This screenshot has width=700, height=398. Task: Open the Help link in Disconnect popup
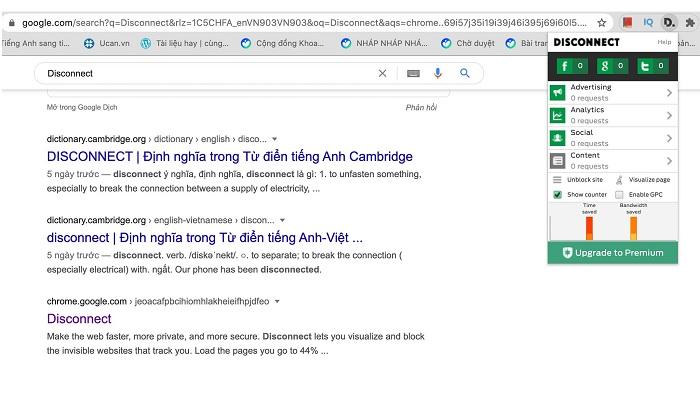664,42
